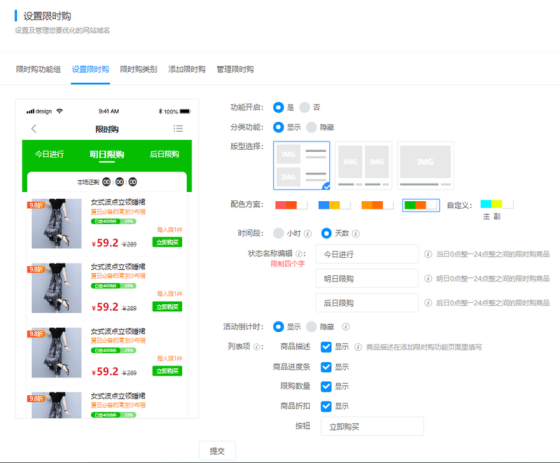Uncheck 商品折扣 显示 checkbox
560x463 pixels.
pos(326,406)
